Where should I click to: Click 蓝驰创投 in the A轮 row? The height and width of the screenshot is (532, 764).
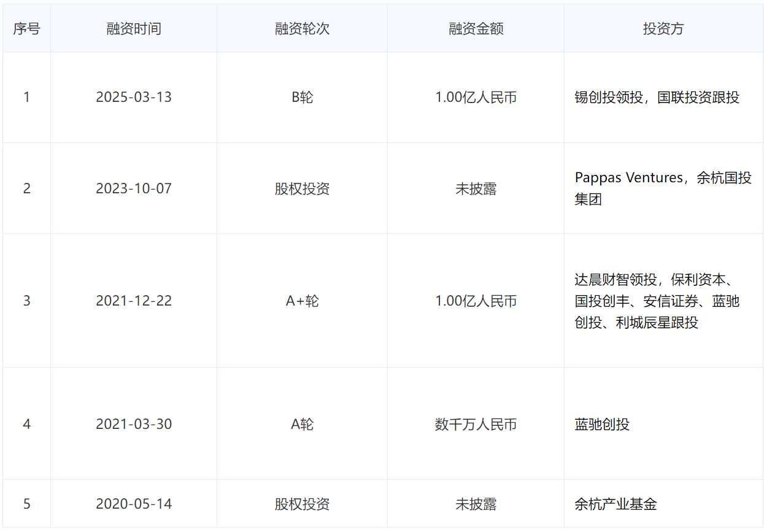click(602, 424)
